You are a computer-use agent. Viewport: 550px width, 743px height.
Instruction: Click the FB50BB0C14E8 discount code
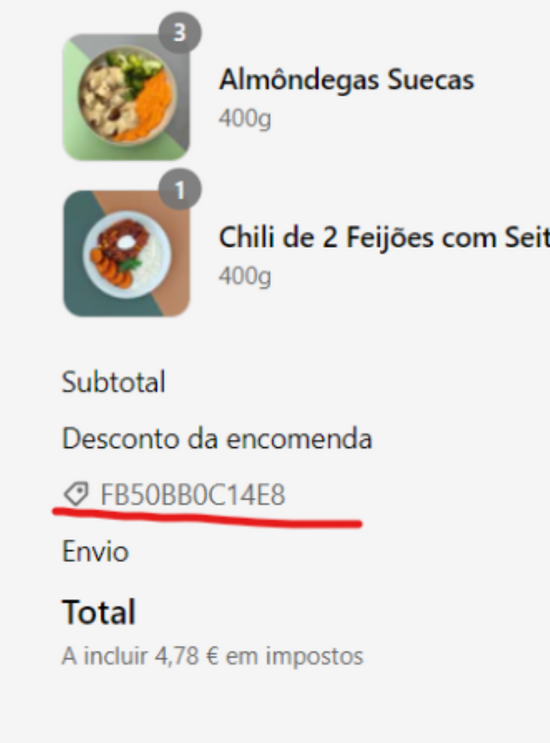[193, 495]
